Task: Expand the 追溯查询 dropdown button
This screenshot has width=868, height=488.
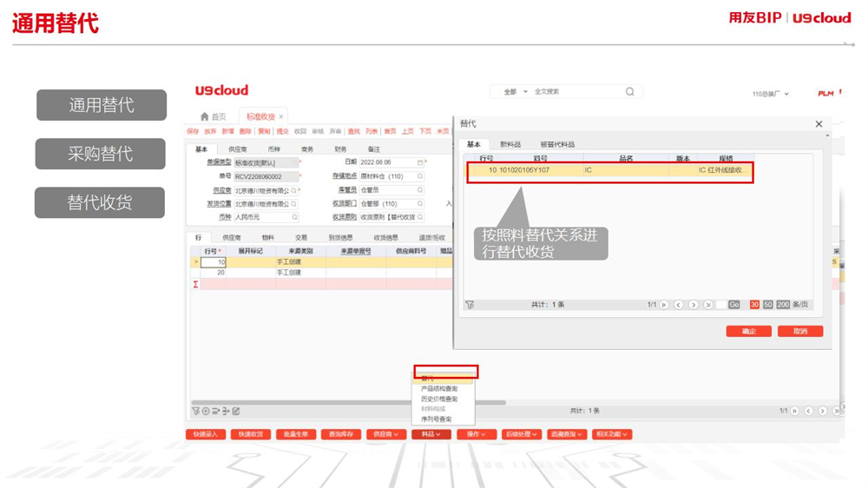Action: pyautogui.click(x=566, y=434)
